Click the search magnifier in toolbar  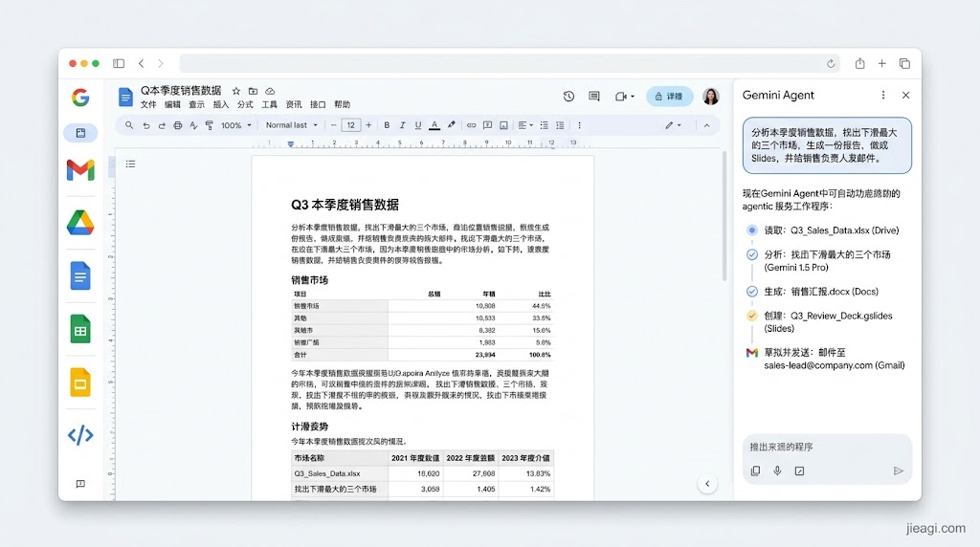pos(129,125)
